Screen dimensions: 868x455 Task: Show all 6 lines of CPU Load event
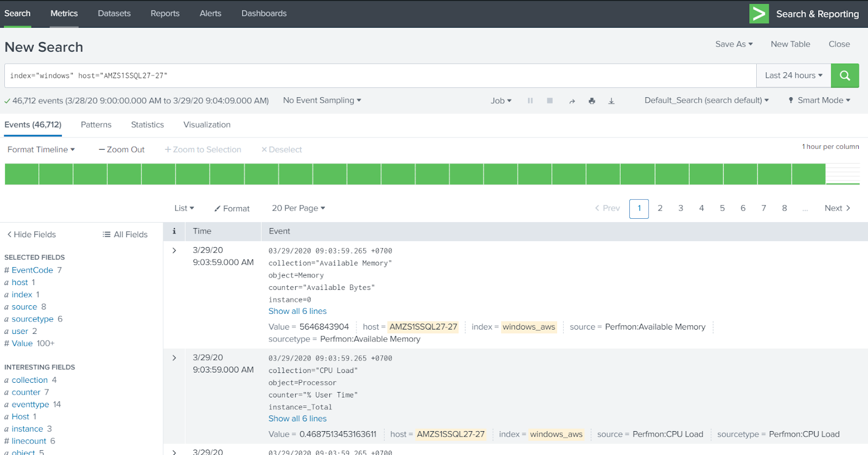297,419
